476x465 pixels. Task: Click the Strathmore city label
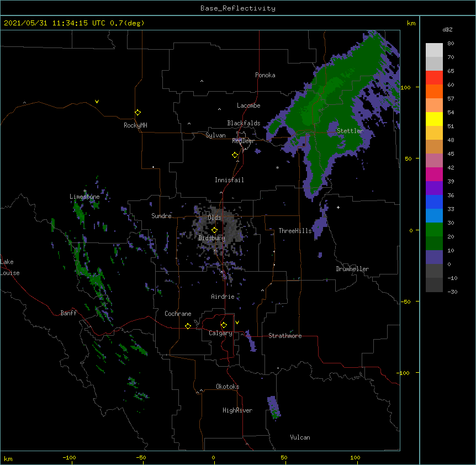click(285, 336)
